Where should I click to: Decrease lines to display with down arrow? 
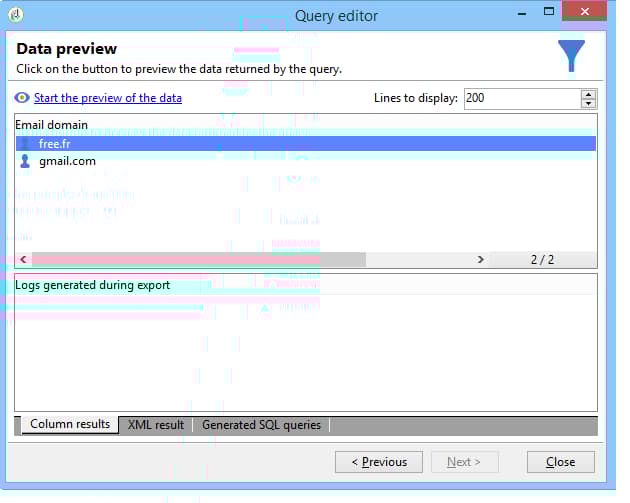589,104
